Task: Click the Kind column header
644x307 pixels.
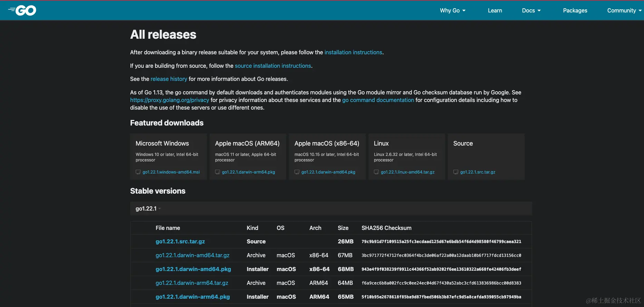Action: [x=252, y=228]
